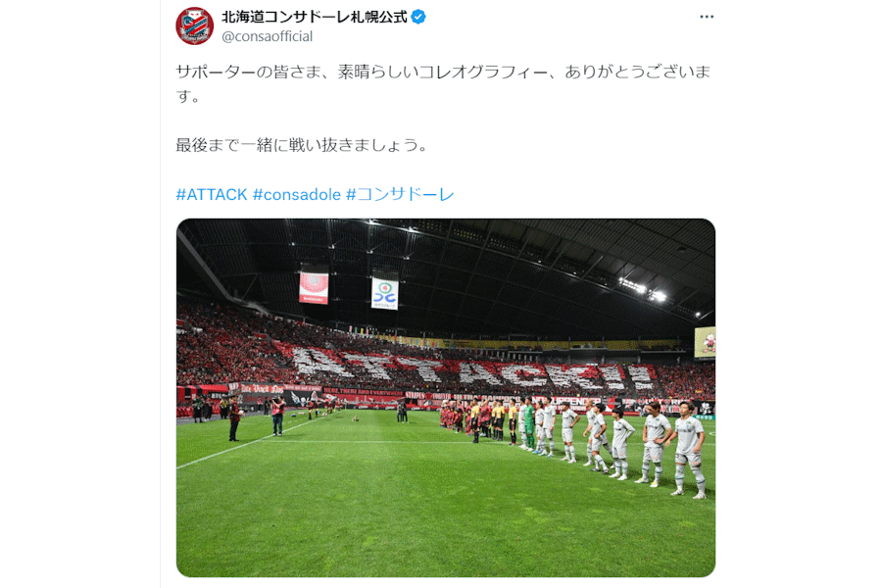Click the Consadole club logo avatar
This screenshot has height=588, width=882.
pos(195,25)
